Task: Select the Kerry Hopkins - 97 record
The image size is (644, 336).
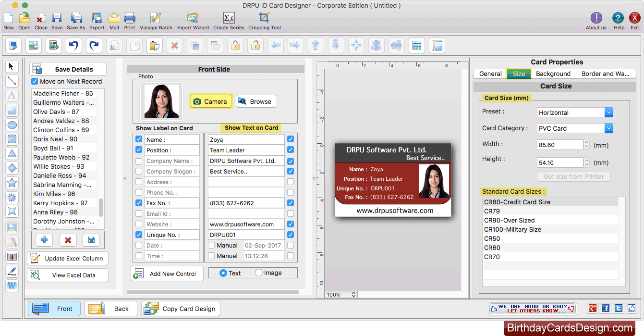Action: pyautogui.click(x=64, y=203)
